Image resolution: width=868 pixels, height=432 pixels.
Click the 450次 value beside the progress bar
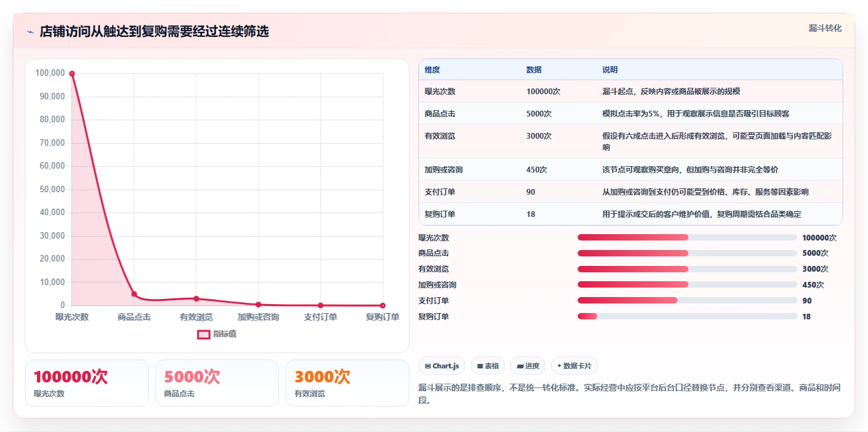[813, 285]
